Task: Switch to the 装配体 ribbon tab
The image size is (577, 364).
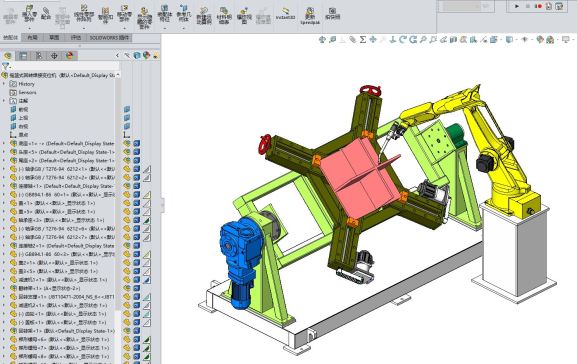Action: point(11,38)
